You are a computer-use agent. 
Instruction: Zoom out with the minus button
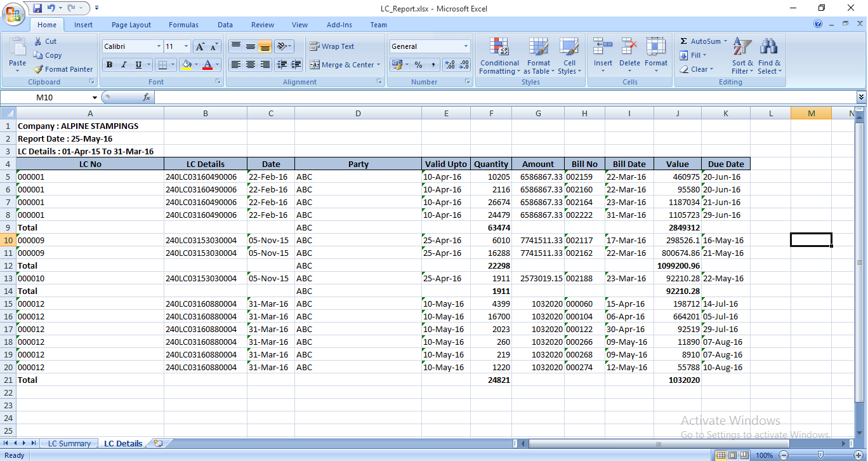[784, 455]
